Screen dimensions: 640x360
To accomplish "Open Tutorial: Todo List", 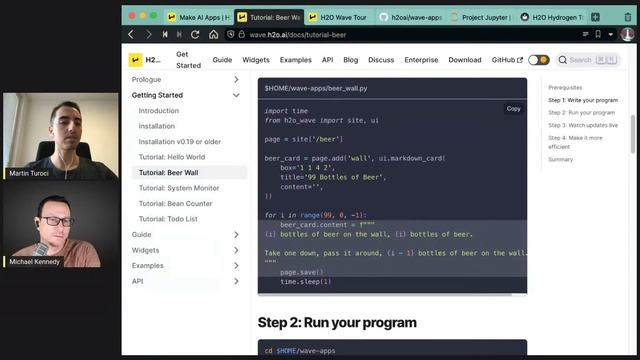I will click(168, 219).
